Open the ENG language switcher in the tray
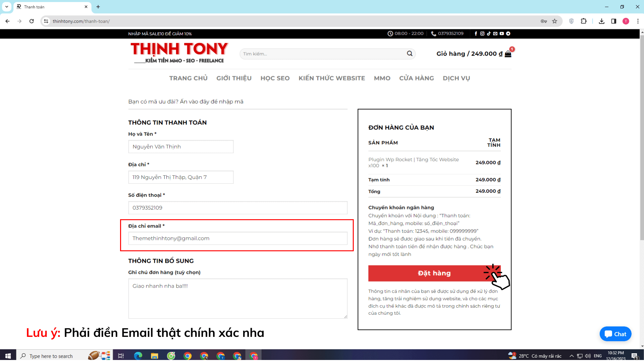Viewport: 644px width, 362px height. pos(598,356)
